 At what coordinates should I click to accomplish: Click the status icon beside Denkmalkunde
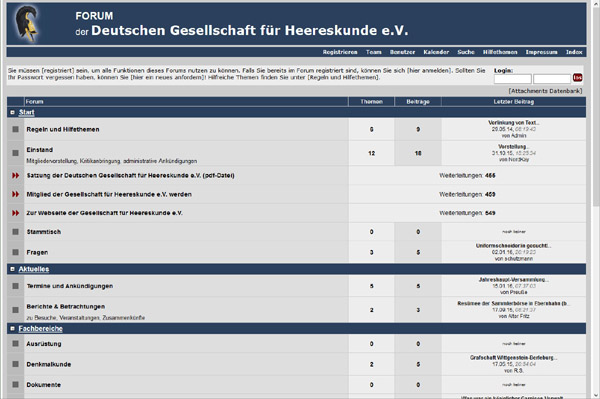pos(15,364)
